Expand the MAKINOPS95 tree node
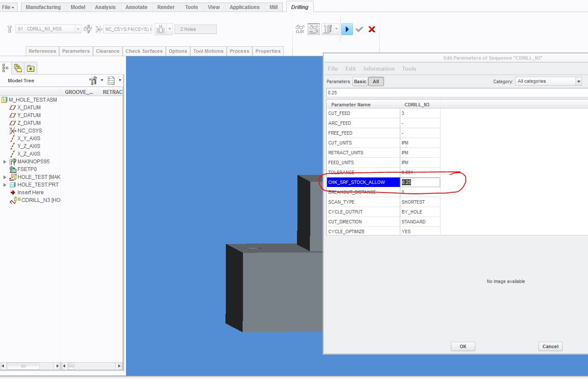 click(x=5, y=162)
